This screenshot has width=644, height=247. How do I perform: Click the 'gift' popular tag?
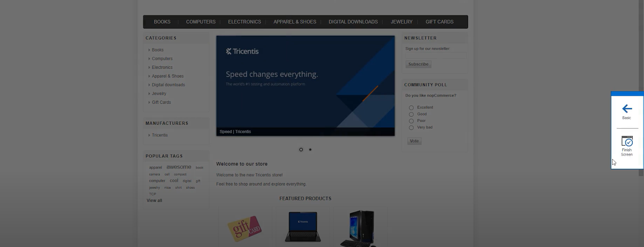[x=198, y=181]
